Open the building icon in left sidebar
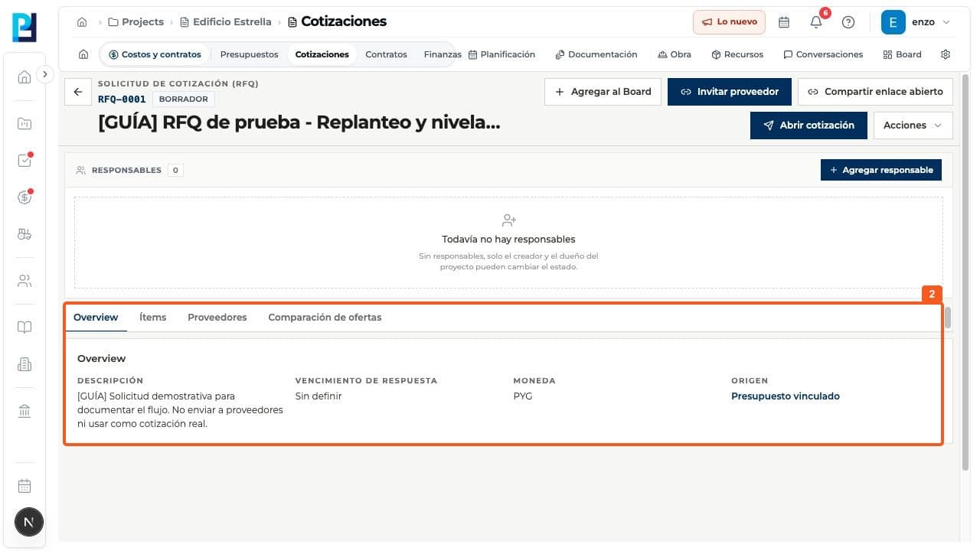The height and width of the screenshot is (551, 980). tap(24, 365)
